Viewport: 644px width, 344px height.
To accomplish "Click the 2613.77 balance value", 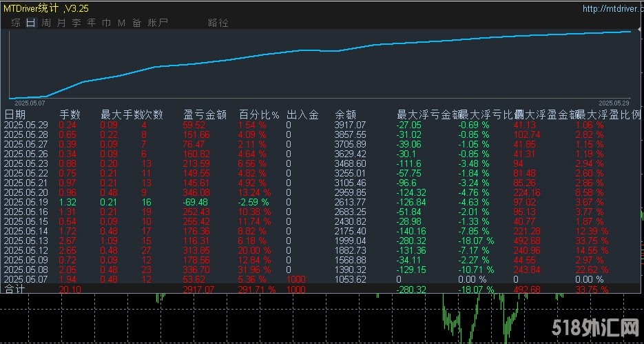I will 350,202.
